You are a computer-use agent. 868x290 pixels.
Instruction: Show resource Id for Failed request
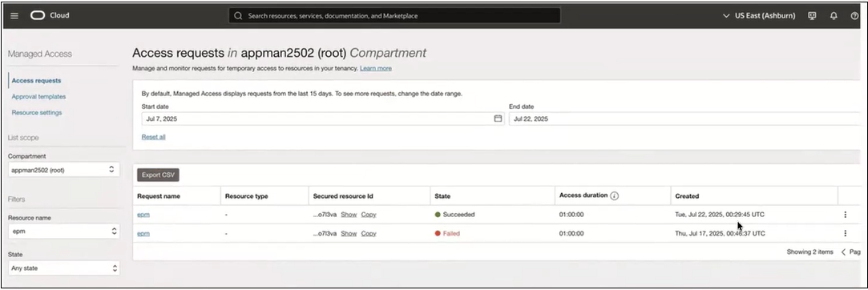tap(349, 234)
